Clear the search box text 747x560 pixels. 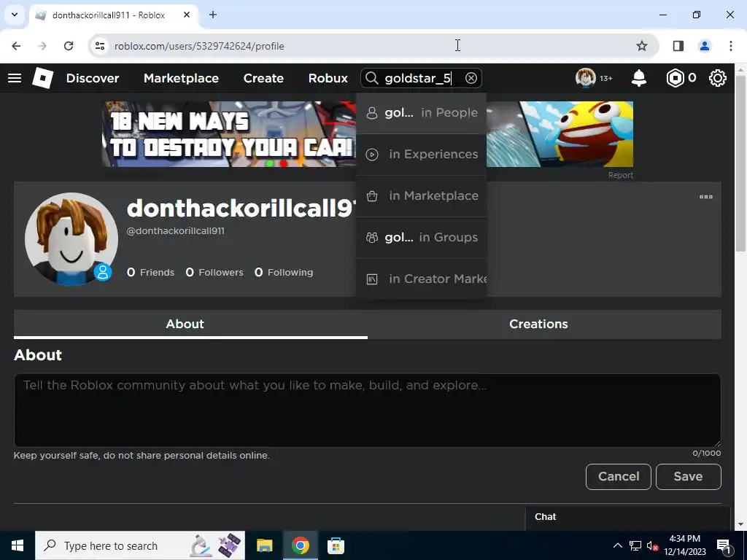pyautogui.click(x=471, y=78)
